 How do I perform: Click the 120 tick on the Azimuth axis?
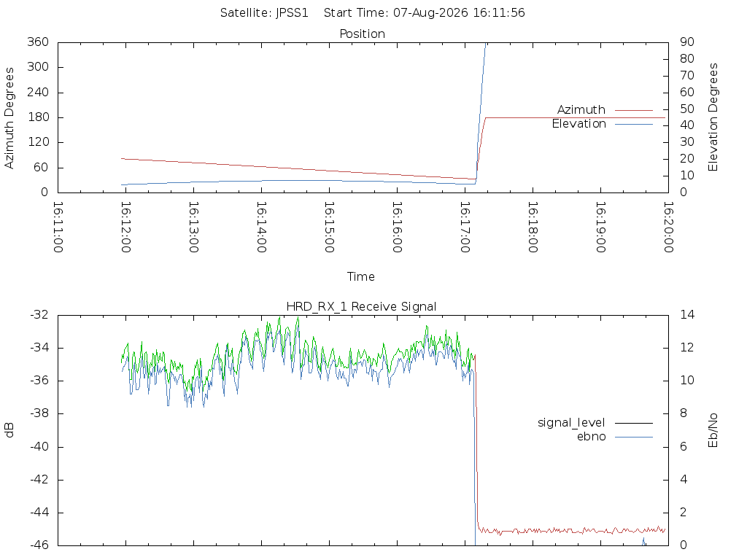click(38, 142)
